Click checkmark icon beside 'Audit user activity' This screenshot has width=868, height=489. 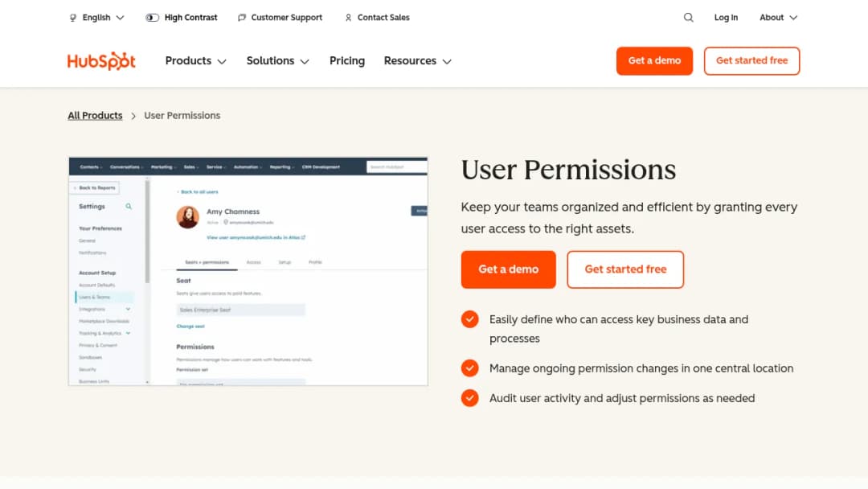pyautogui.click(x=470, y=398)
